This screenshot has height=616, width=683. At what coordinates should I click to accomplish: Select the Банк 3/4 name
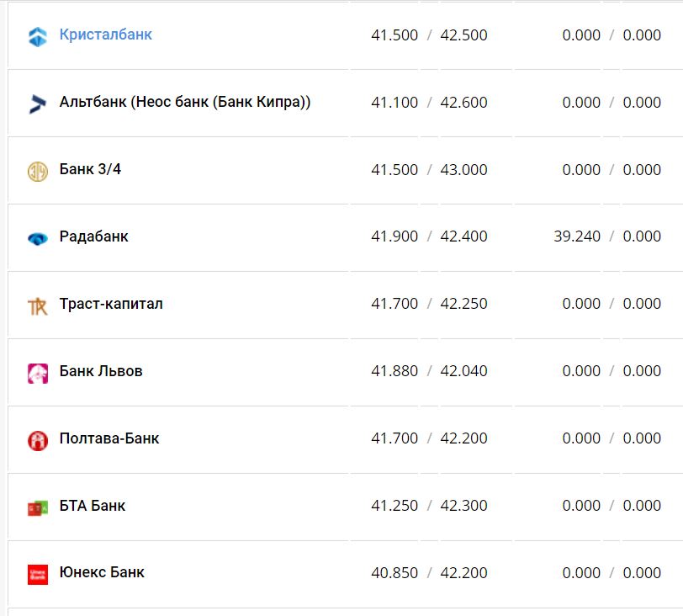pyautogui.click(x=90, y=169)
